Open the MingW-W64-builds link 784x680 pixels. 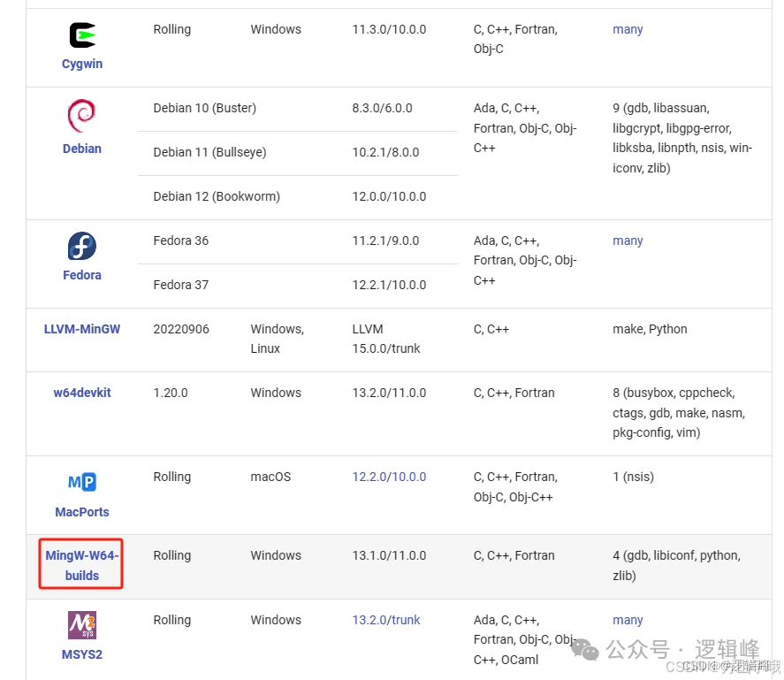tap(82, 565)
